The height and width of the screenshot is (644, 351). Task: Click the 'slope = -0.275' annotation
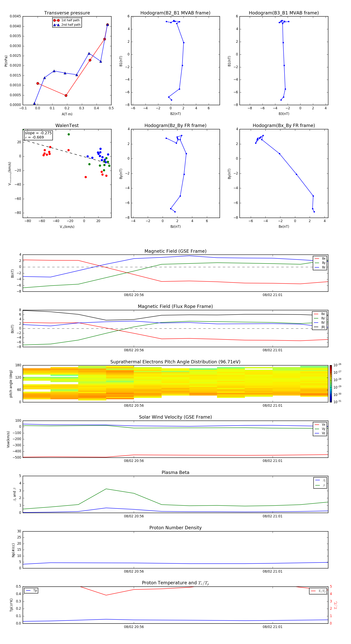point(38,133)
